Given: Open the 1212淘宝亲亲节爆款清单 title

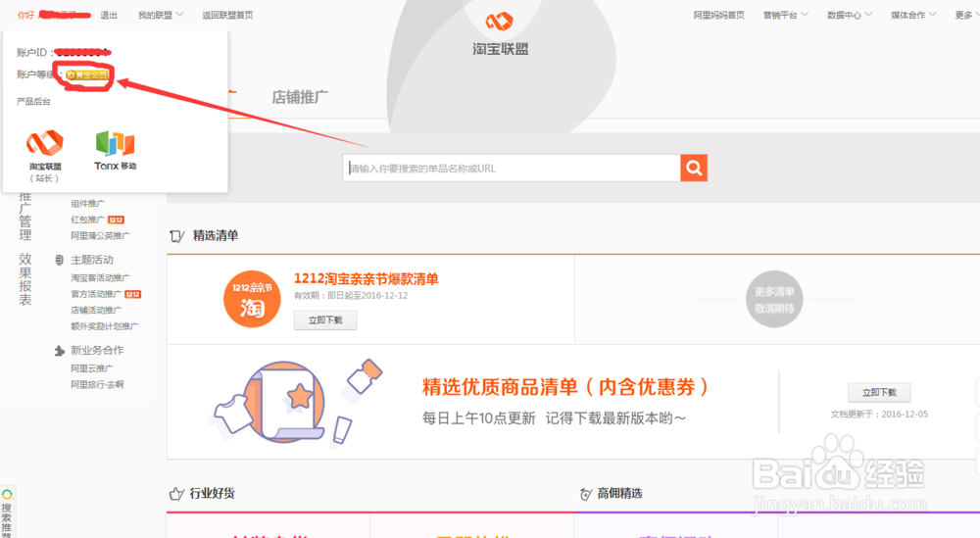Looking at the screenshot, I should point(367,278).
